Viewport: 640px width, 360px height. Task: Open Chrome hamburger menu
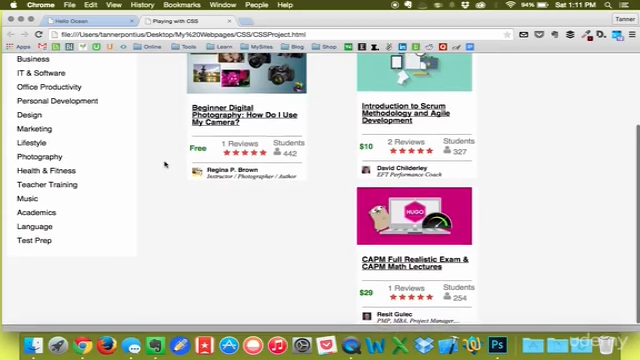point(632,35)
